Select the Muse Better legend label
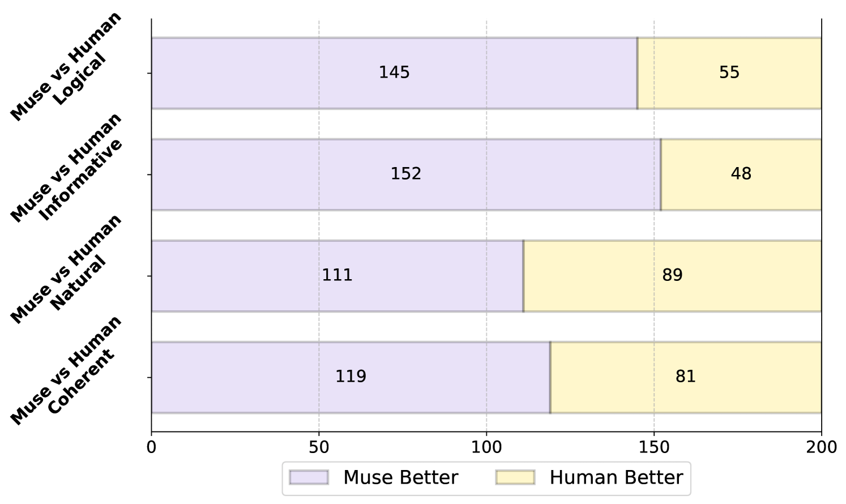 click(x=400, y=477)
